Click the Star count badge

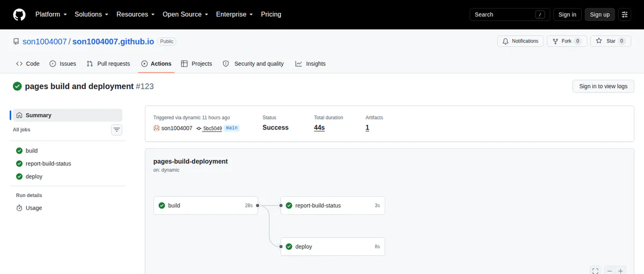pyautogui.click(x=621, y=41)
